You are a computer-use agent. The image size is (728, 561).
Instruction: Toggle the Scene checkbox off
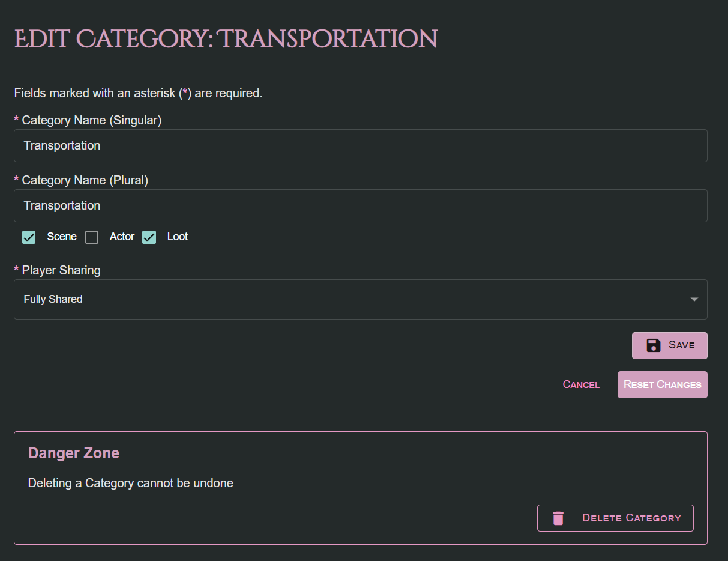pos(29,237)
